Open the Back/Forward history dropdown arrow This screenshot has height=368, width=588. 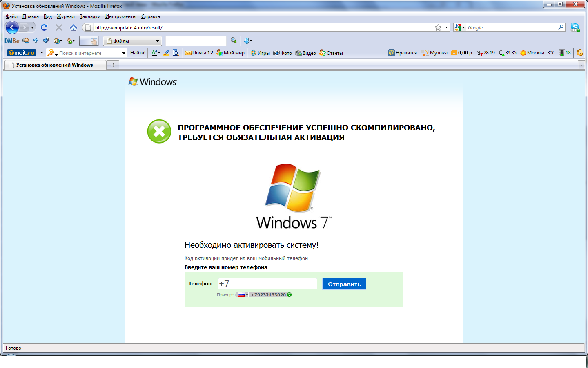[33, 27]
